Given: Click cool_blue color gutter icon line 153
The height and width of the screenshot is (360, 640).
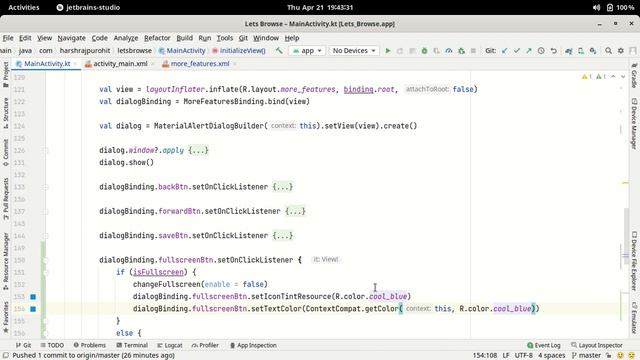Looking at the screenshot, I should point(33,297).
